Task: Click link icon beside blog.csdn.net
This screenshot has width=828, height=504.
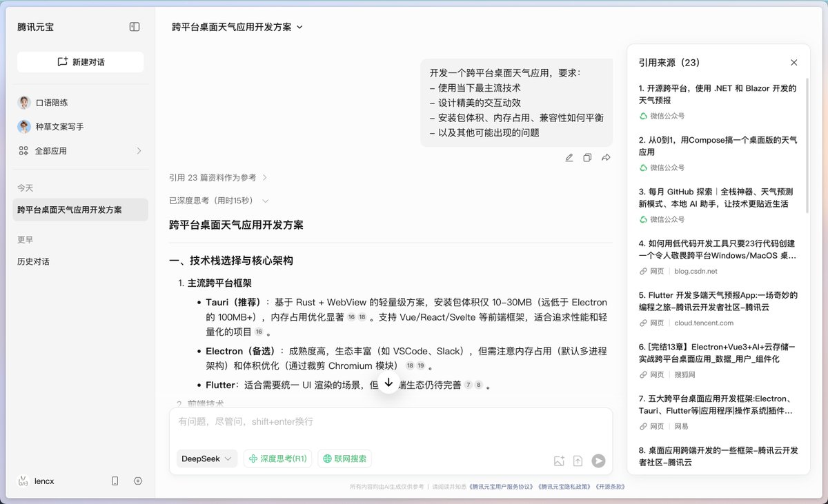Action: pos(643,272)
